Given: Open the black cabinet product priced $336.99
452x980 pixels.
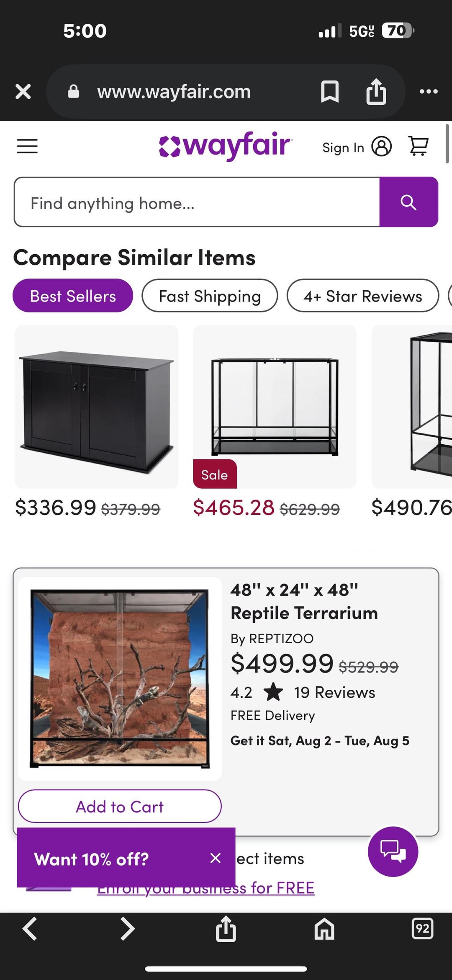Looking at the screenshot, I should pyautogui.click(x=96, y=407).
